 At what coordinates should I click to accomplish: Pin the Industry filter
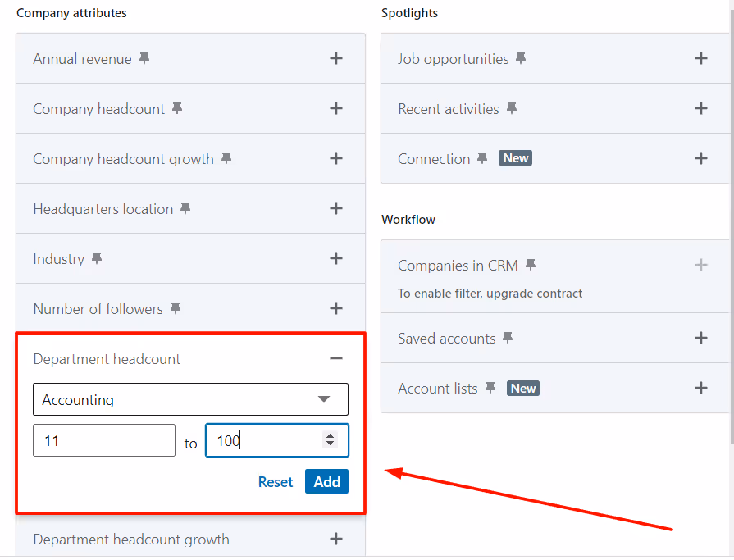tap(96, 257)
